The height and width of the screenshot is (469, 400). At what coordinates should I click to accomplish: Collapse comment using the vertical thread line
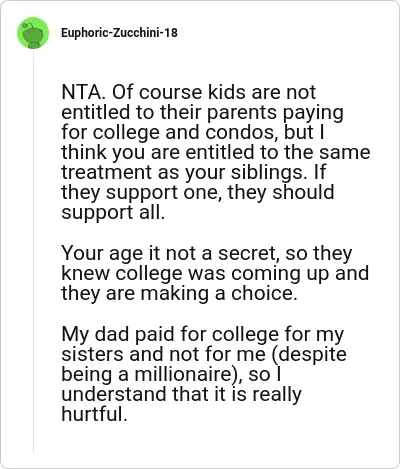(33, 250)
